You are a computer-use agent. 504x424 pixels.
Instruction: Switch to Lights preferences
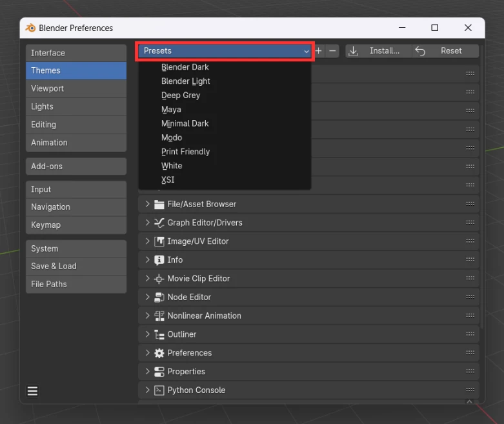(x=76, y=106)
